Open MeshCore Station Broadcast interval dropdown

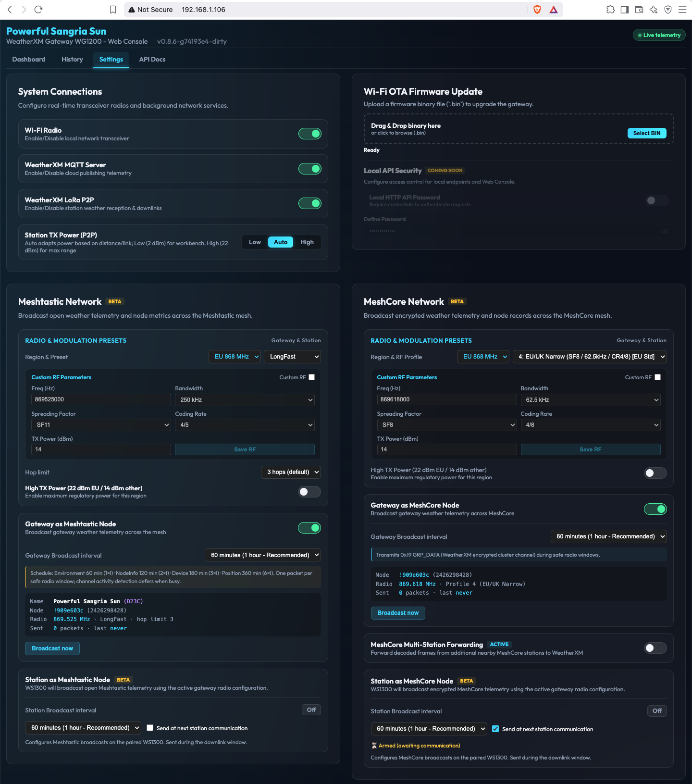(x=429, y=729)
